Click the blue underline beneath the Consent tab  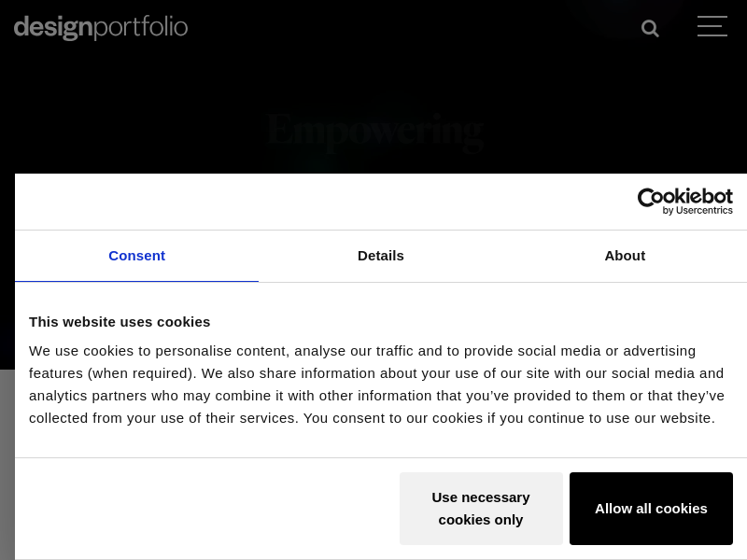[x=136, y=281]
